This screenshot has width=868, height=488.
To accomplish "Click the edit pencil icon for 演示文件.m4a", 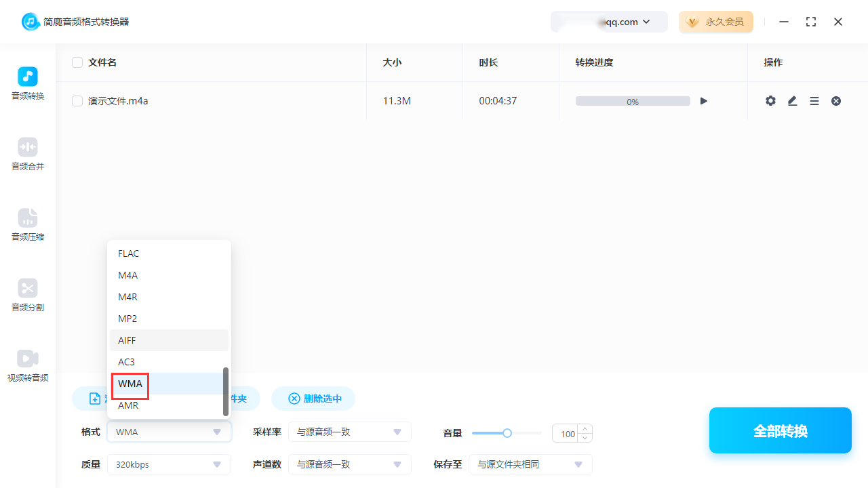I will [x=792, y=100].
